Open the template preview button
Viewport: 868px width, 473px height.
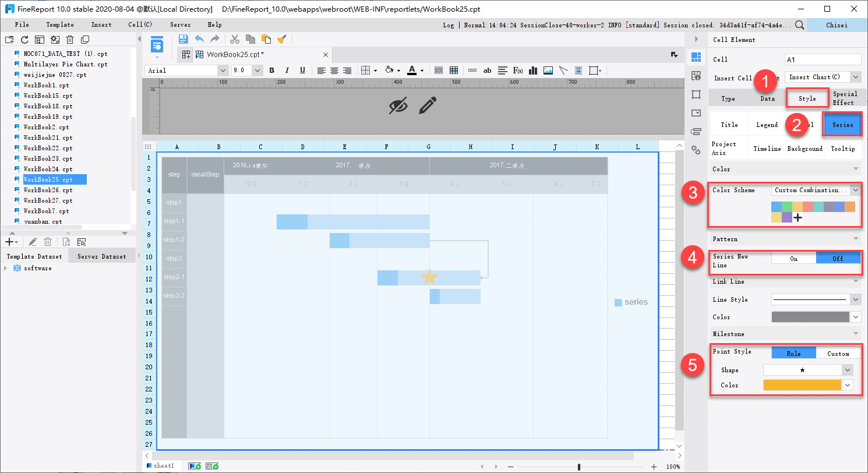click(157, 44)
